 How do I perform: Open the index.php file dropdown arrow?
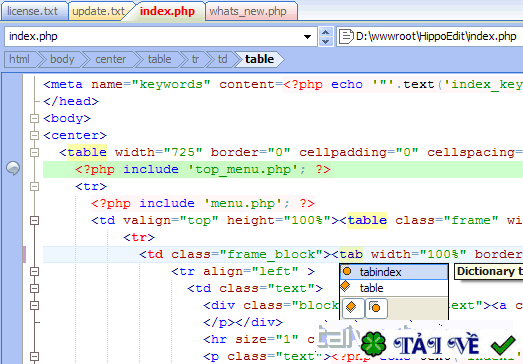coord(307,36)
